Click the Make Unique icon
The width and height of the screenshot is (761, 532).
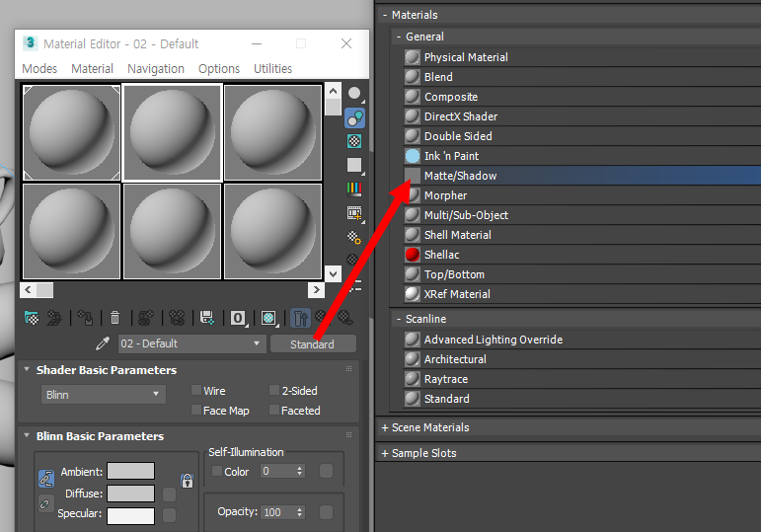tap(177, 319)
